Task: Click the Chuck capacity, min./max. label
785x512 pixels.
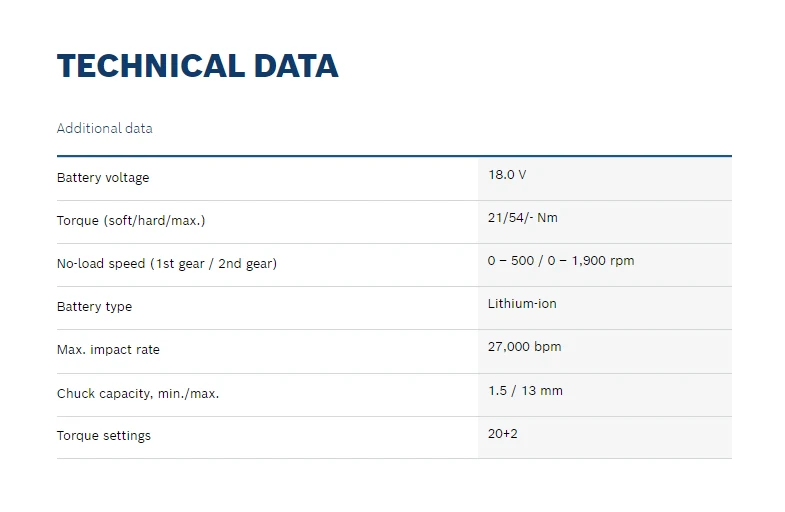Action: [138, 394]
